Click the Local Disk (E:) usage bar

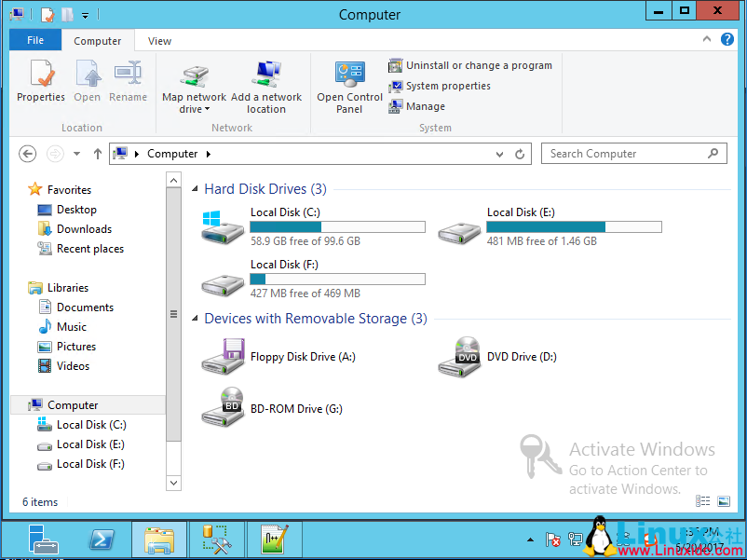[574, 226]
